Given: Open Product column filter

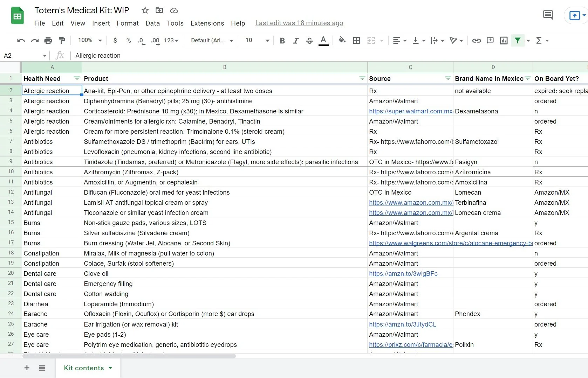Looking at the screenshot, I should click(x=362, y=78).
